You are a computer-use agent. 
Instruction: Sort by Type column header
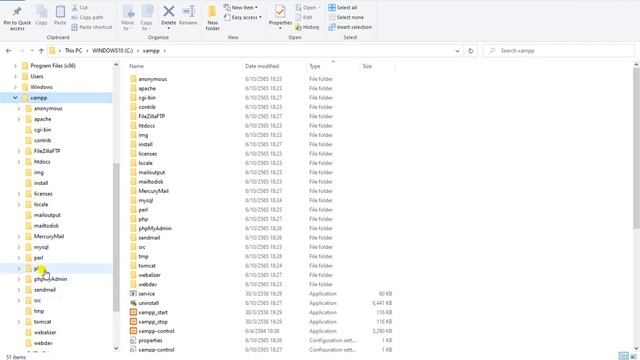(315, 66)
